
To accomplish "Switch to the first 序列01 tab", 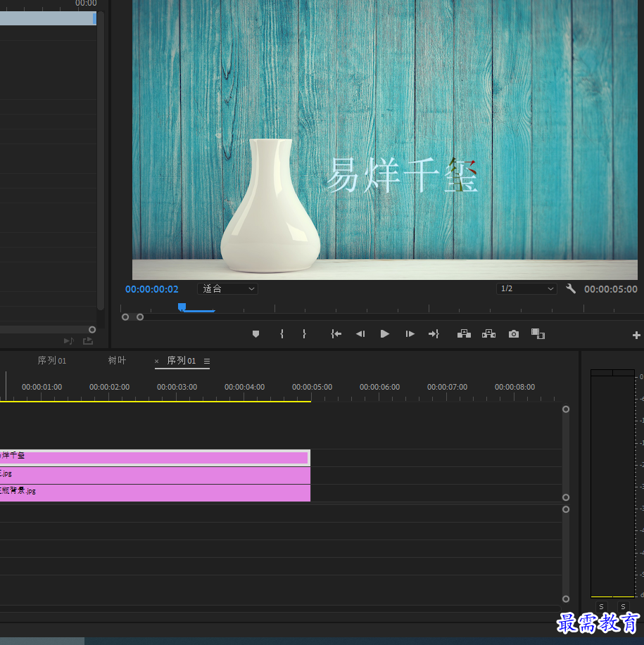I will tap(52, 361).
